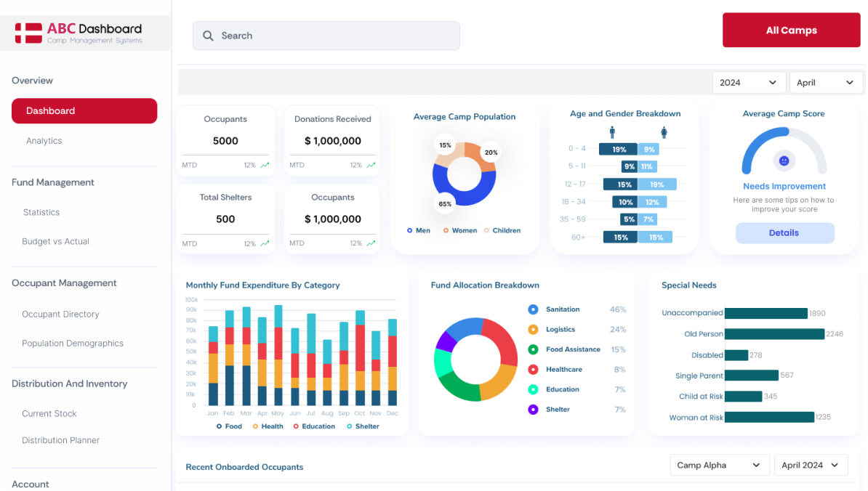
Task: Click the female figure icon in age breakdown
Action: 664,132
